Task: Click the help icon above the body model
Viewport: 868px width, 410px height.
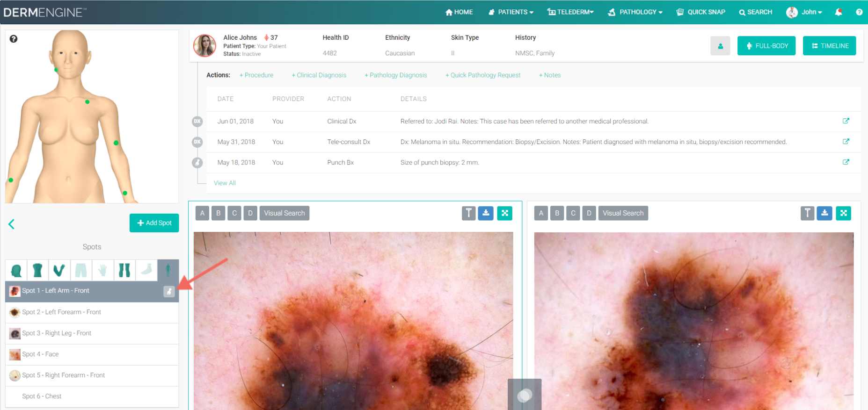Action: tap(14, 39)
